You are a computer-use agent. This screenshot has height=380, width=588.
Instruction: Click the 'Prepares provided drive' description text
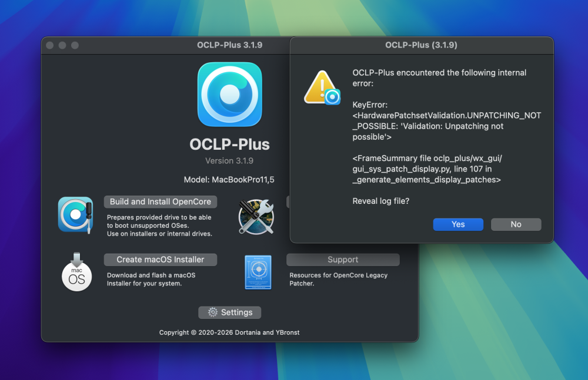159,225
